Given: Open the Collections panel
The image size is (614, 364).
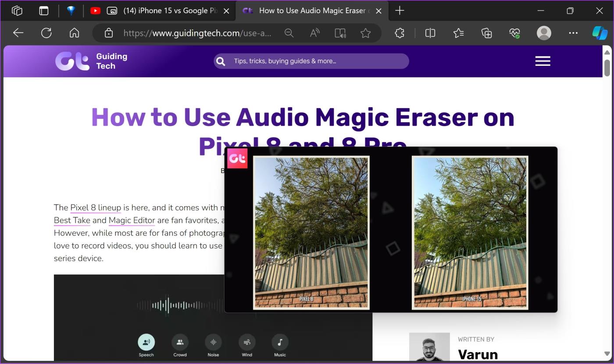Looking at the screenshot, I should pos(487,33).
